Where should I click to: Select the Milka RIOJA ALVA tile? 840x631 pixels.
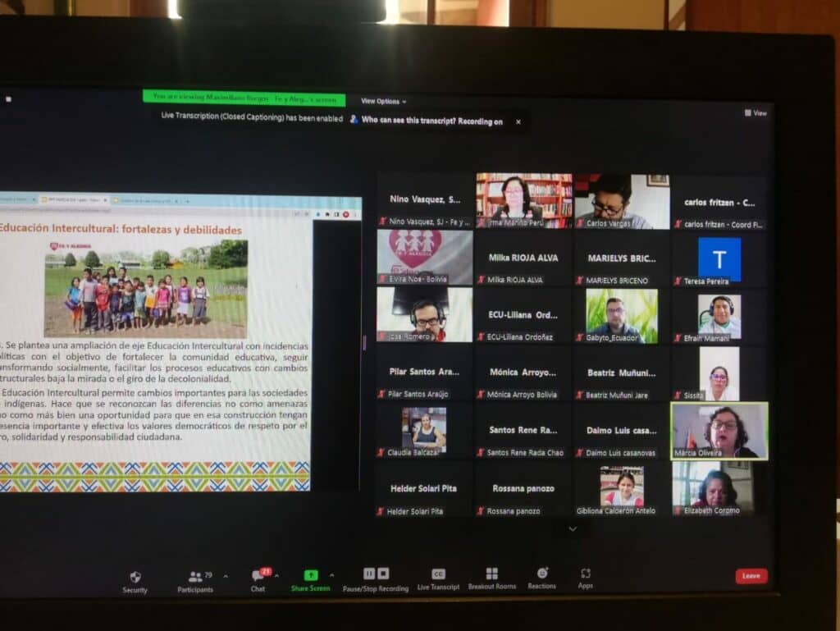coord(523,258)
